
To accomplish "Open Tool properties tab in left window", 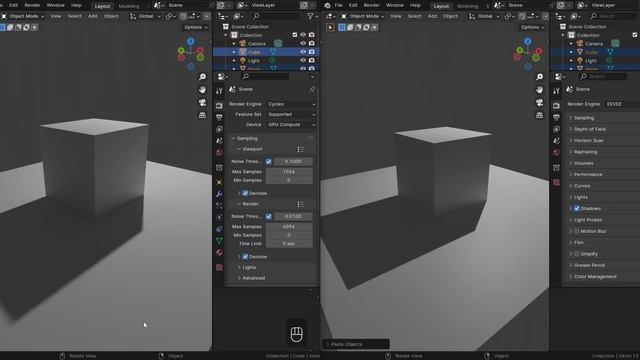I will pos(219,91).
